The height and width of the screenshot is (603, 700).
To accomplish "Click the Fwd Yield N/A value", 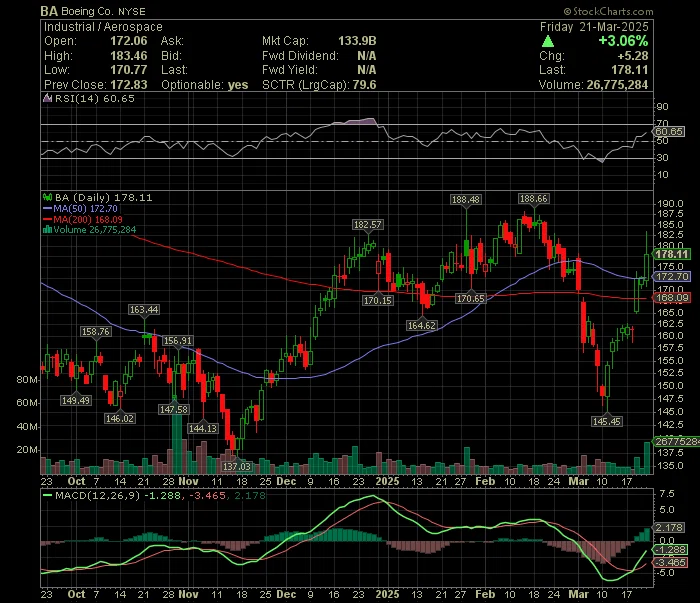I will click(367, 70).
